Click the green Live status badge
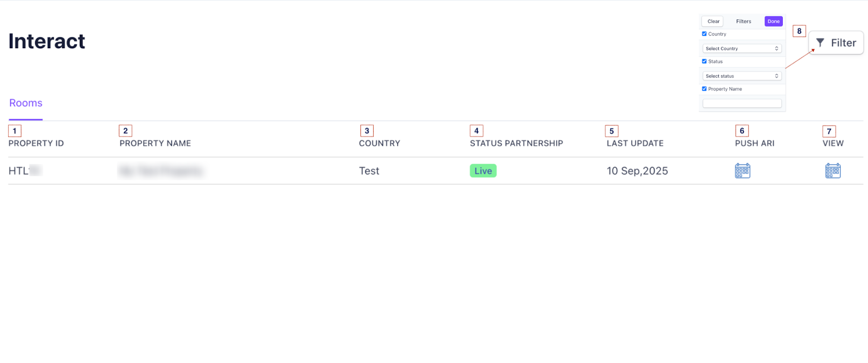This screenshot has height=363, width=868. coord(483,171)
